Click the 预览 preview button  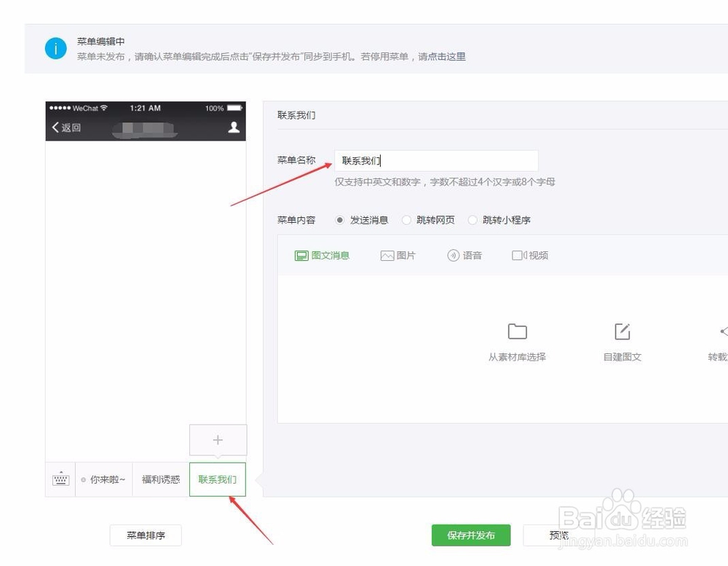559,535
